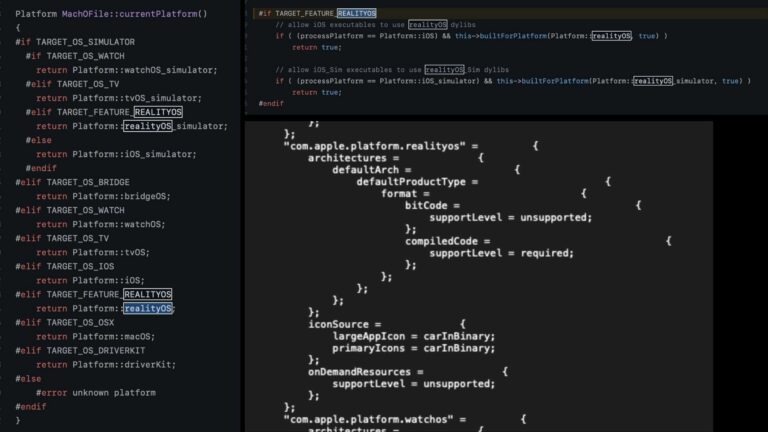The height and width of the screenshot is (432, 768).
Task: Click 'return Platform::watchOS_simulator;' statement
Action: pos(126,70)
